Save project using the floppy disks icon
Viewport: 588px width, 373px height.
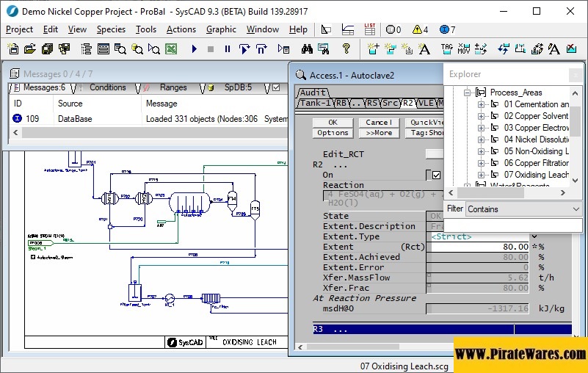[x=47, y=48]
